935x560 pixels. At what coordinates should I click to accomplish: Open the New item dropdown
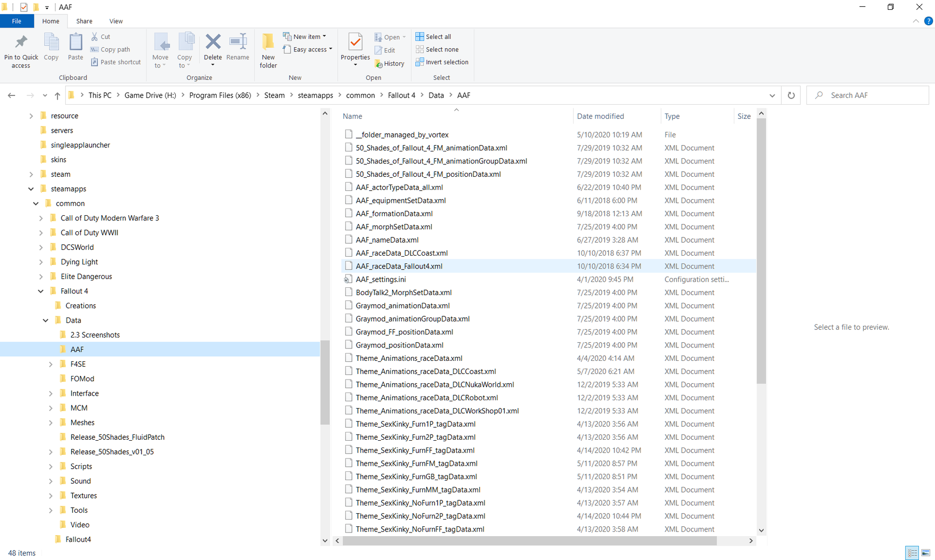(305, 37)
